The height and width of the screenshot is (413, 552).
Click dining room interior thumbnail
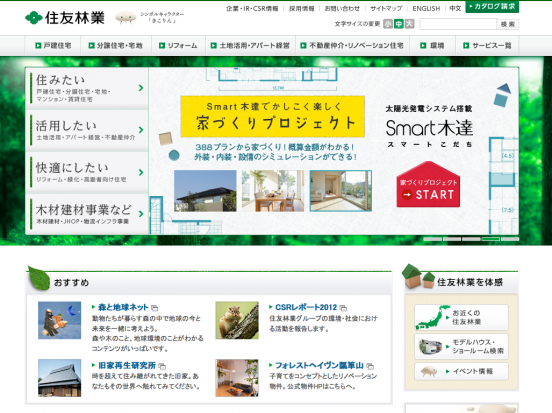coord(273,190)
